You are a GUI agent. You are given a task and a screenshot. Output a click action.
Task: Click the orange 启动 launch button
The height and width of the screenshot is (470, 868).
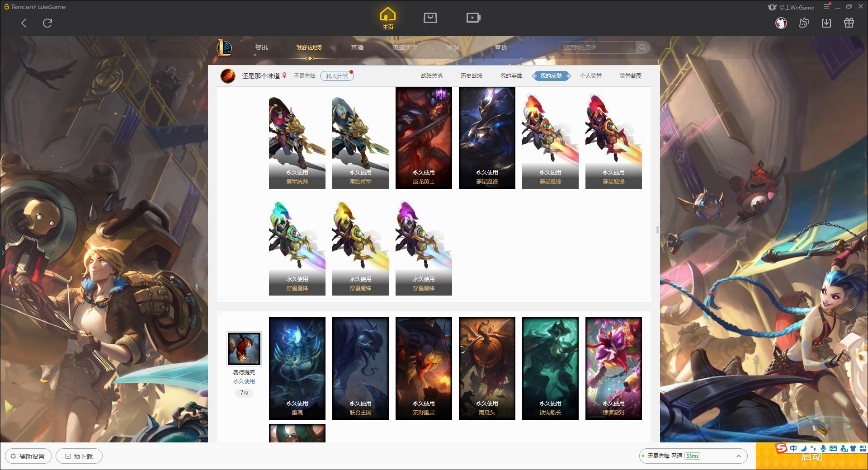[812, 457]
